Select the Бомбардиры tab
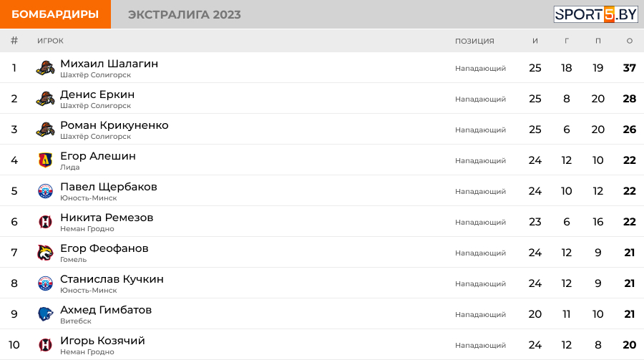The image size is (644, 360). click(55, 14)
